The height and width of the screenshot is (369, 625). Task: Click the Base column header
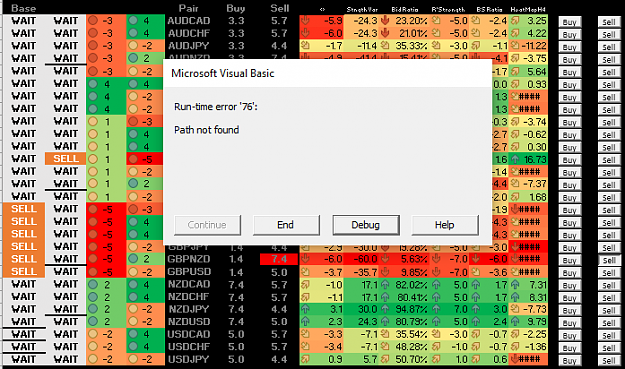23,8
